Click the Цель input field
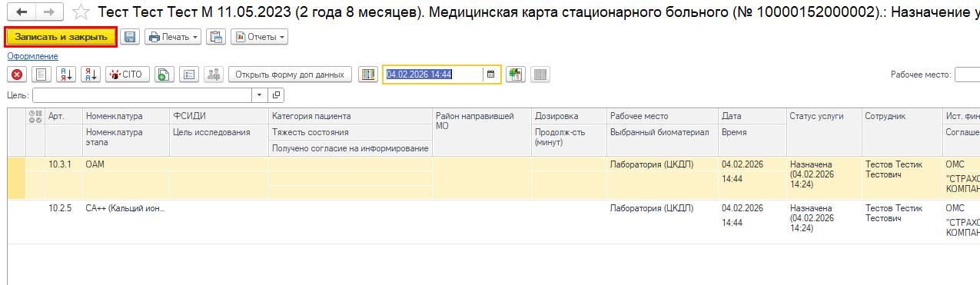The height and width of the screenshot is (285, 980). pos(142,95)
